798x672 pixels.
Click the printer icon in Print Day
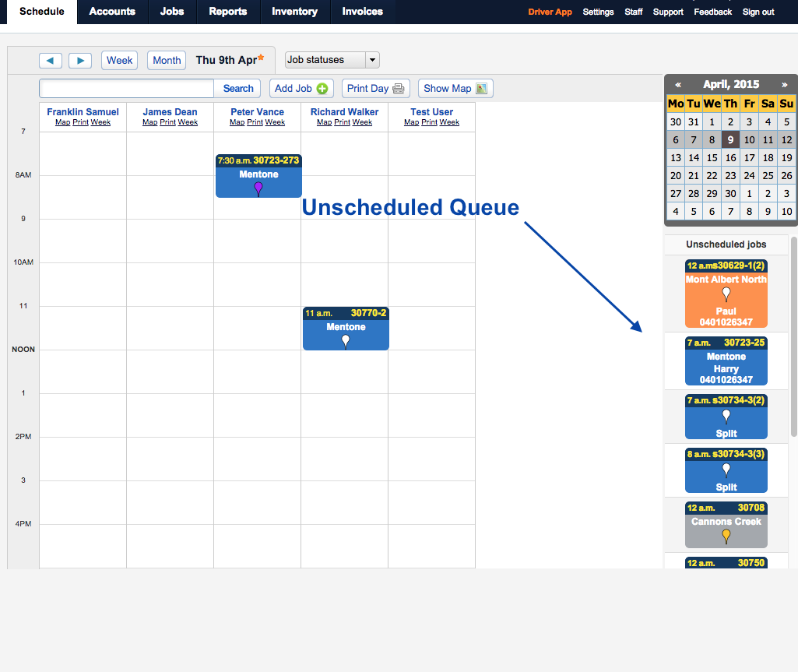click(x=399, y=89)
